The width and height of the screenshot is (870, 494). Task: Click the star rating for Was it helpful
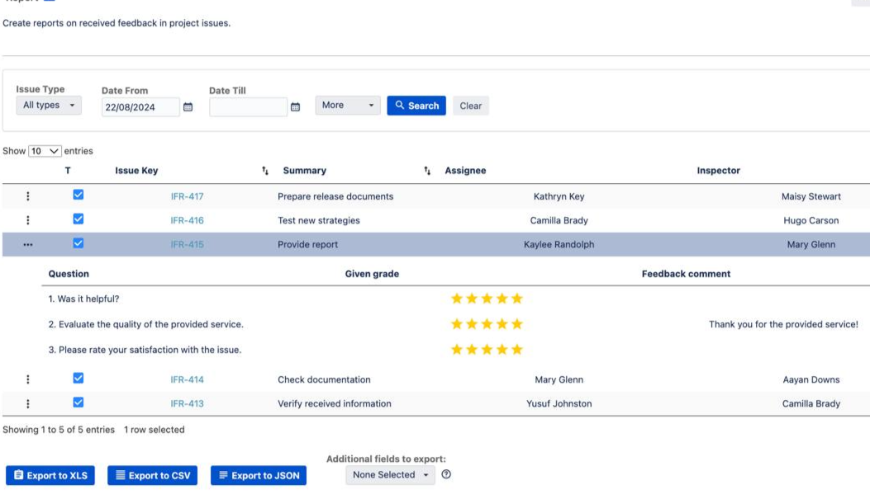click(486, 298)
